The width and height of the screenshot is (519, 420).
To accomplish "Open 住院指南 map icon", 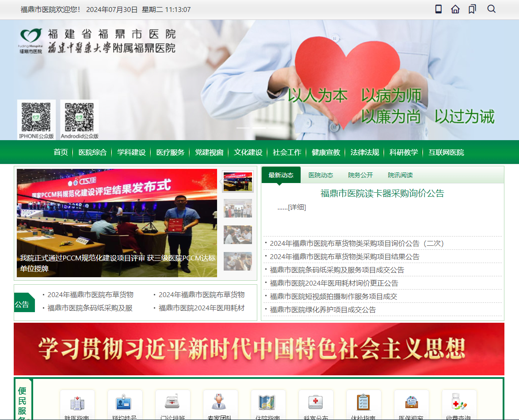I will [x=267, y=402].
